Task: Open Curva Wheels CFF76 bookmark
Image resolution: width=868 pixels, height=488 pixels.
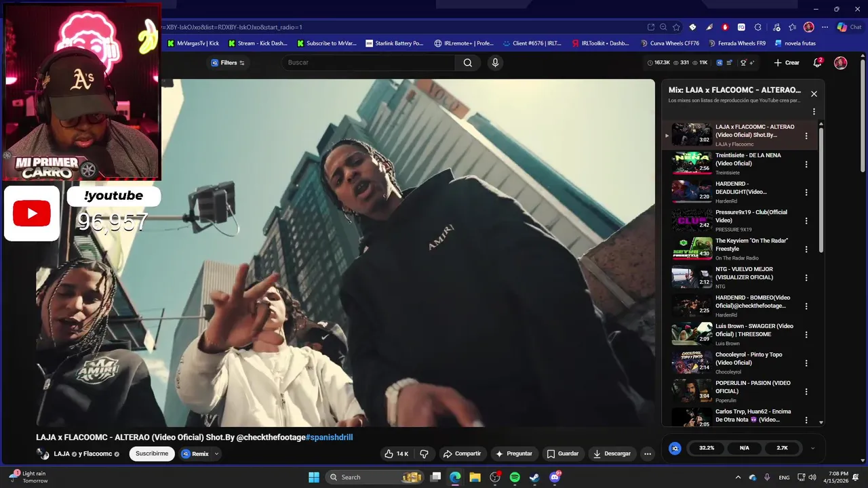Action: (x=670, y=43)
